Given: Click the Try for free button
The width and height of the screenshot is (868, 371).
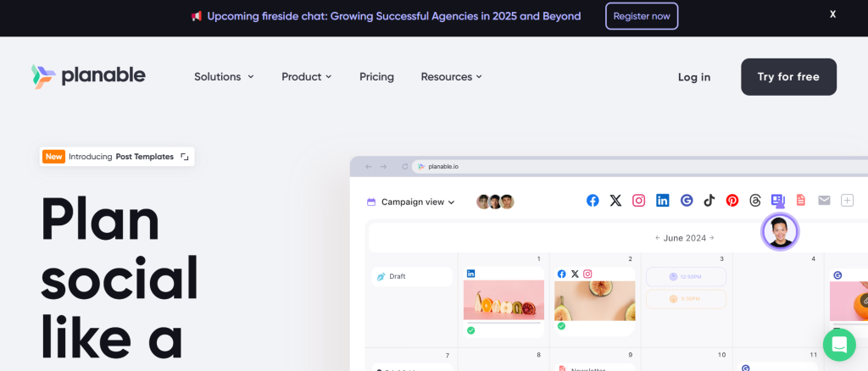Looking at the screenshot, I should (x=788, y=77).
